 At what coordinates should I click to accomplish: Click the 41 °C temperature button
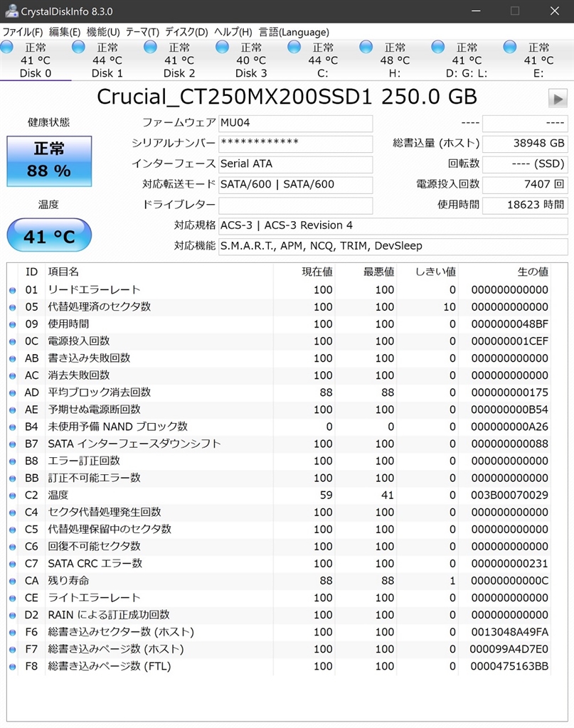pos(49,236)
